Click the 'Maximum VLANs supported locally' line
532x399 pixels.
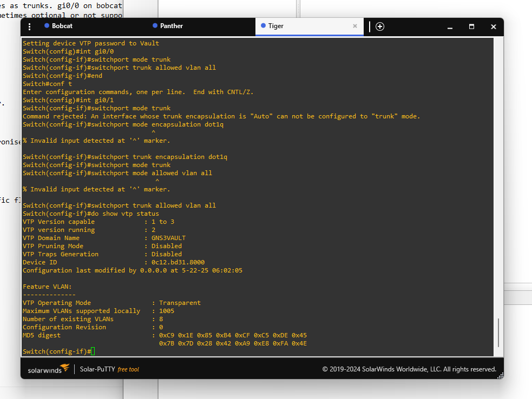[98, 311]
